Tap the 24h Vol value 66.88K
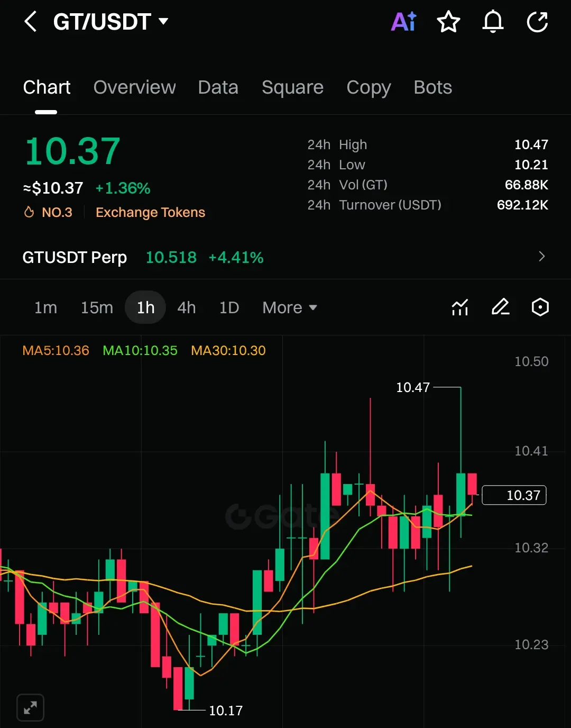The image size is (571, 728). 527,185
